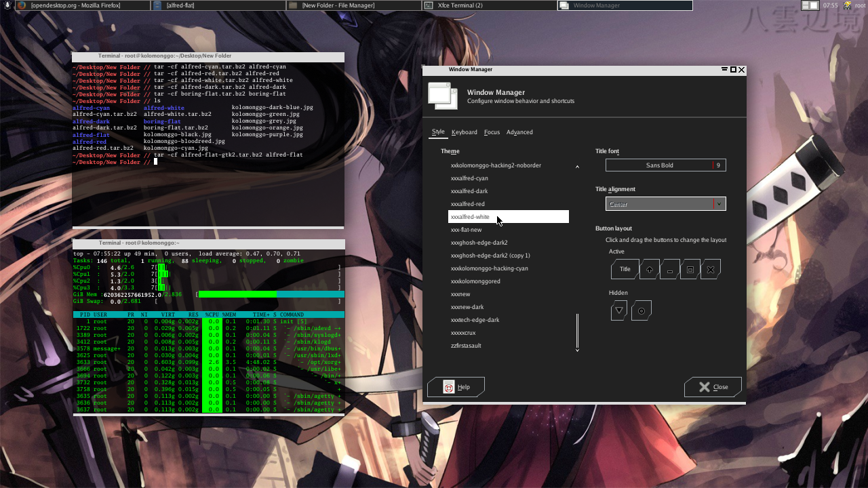Click the theme list scrollbar thumb
This screenshot has width=868, height=488.
577,329
